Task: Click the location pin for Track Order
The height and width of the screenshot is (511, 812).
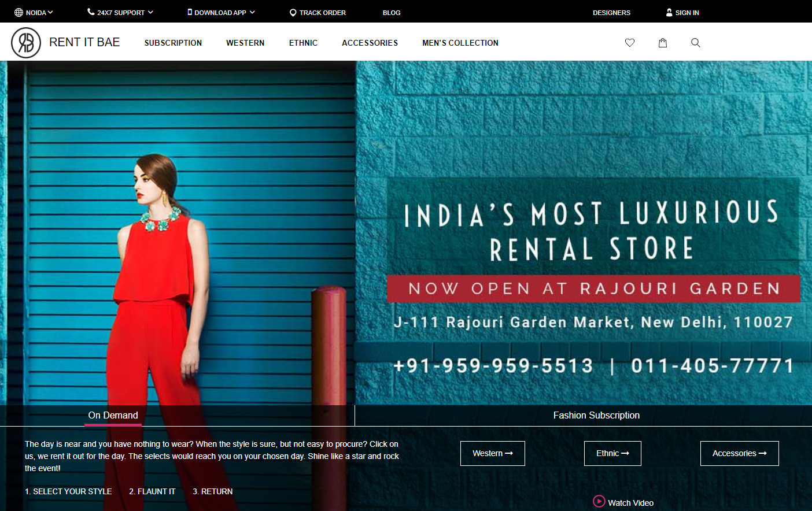Action: click(293, 12)
